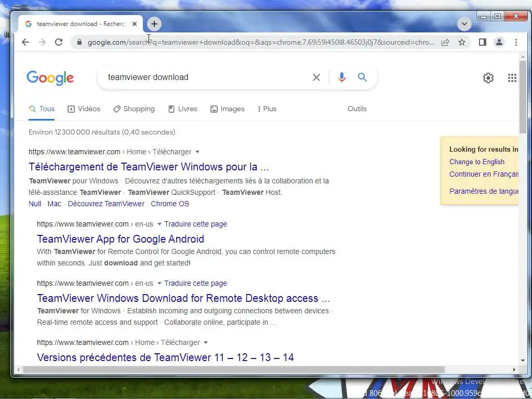Expand the arrow above Versions précédentes result
The image size is (532, 399).
point(206,342)
